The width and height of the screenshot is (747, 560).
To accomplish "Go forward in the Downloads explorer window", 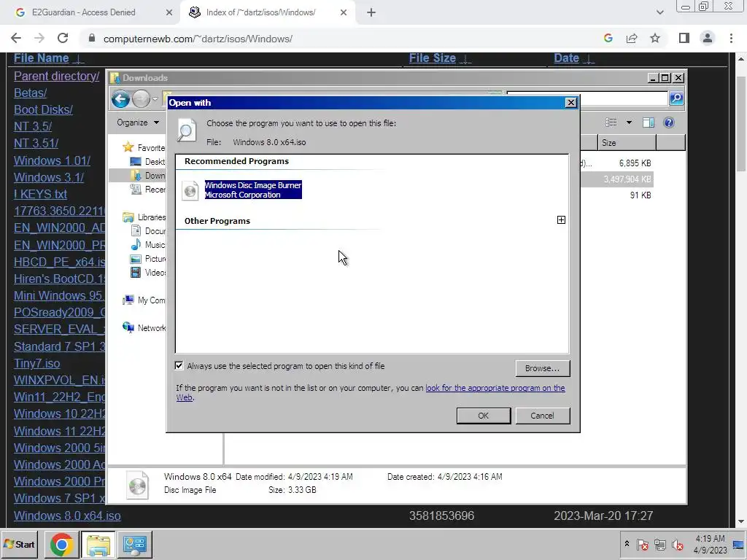I will pyautogui.click(x=141, y=99).
